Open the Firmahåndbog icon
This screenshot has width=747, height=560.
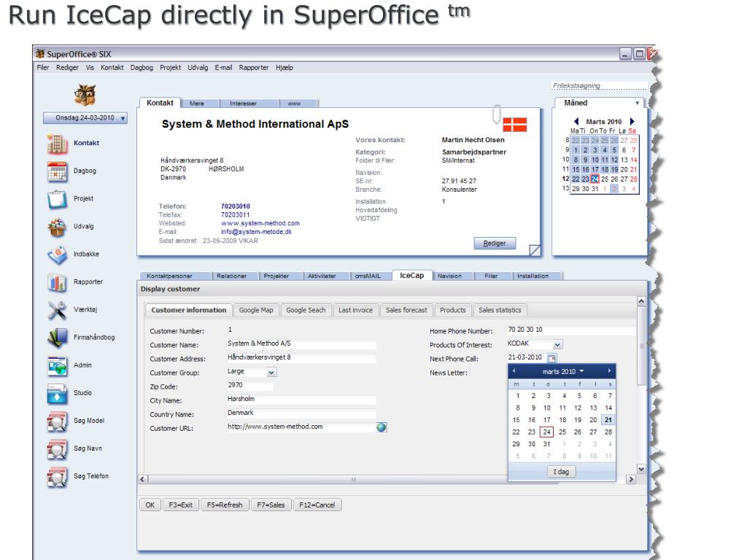tap(57, 338)
